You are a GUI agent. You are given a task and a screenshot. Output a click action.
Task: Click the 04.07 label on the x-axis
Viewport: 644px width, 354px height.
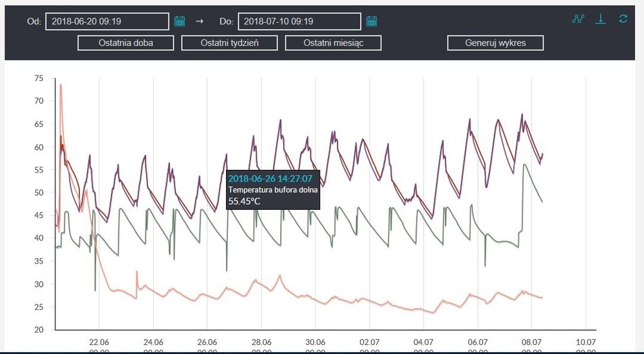(424, 342)
